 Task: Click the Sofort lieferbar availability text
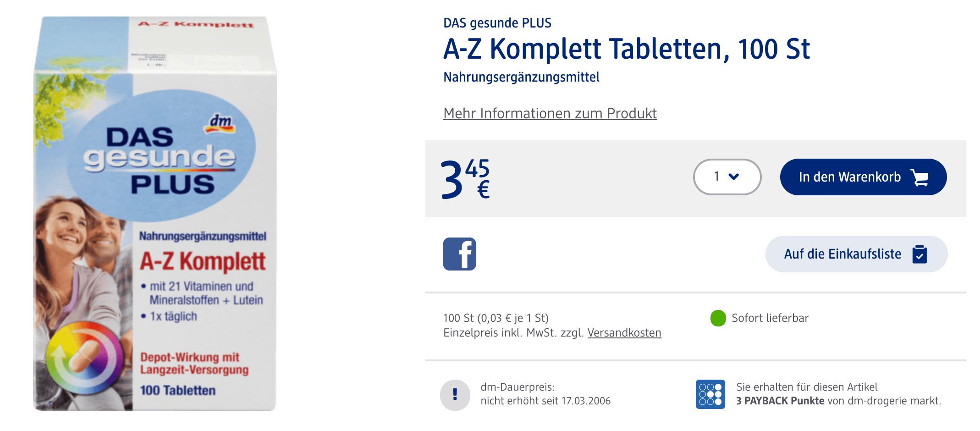coord(770,318)
